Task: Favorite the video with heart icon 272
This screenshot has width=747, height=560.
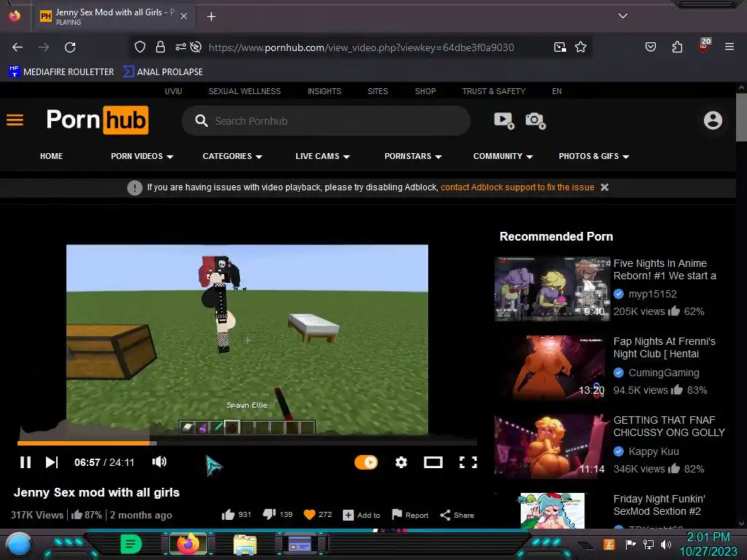Action: click(x=309, y=515)
